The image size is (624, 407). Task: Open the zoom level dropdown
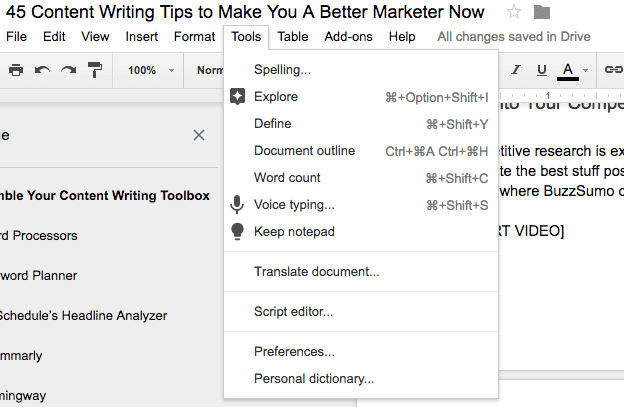150,70
